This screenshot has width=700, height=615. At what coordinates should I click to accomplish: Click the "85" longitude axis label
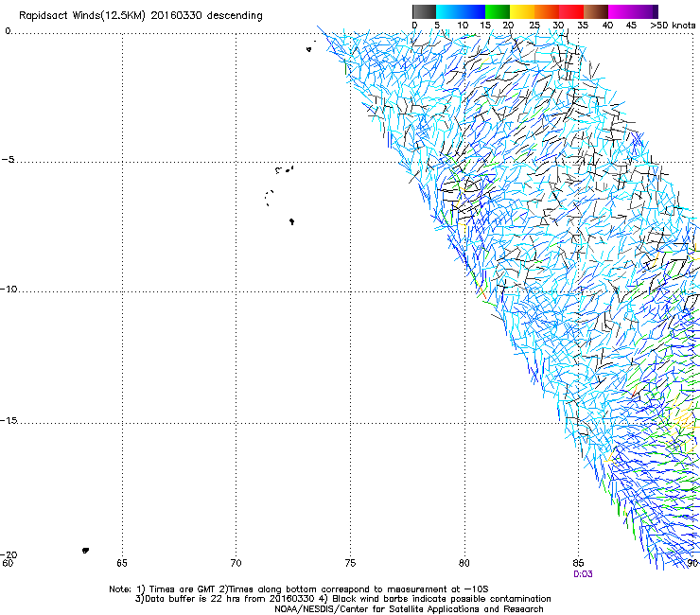pos(578,563)
